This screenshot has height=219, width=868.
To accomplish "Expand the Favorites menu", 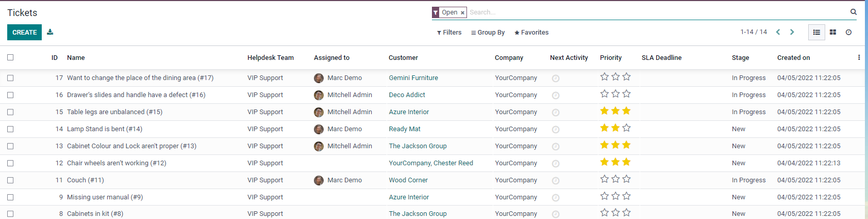I will pos(531,33).
